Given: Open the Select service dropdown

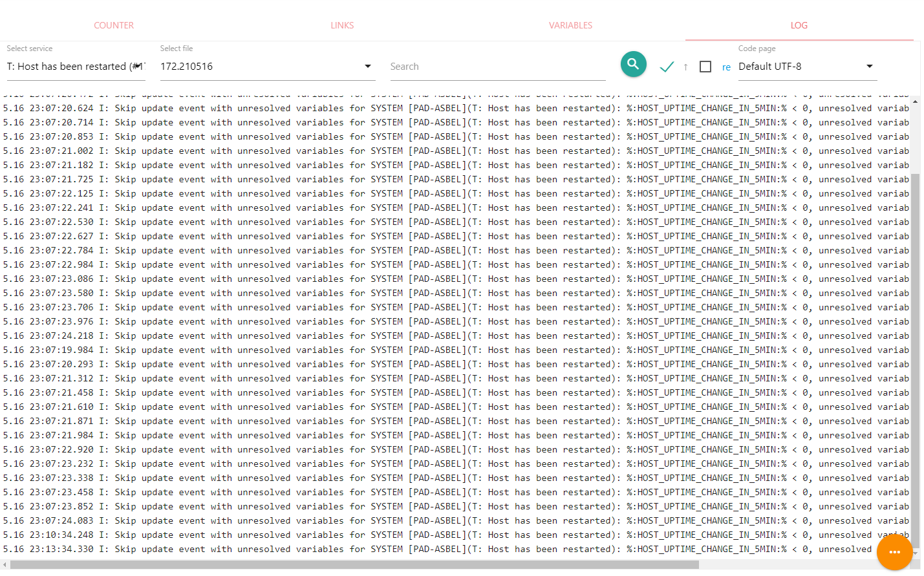Looking at the screenshot, I should click(x=76, y=67).
